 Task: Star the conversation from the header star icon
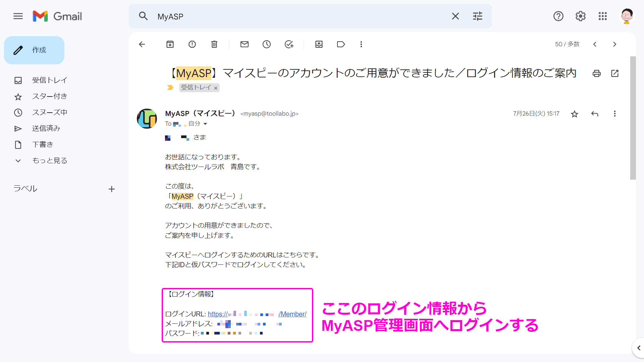[575, 114]
